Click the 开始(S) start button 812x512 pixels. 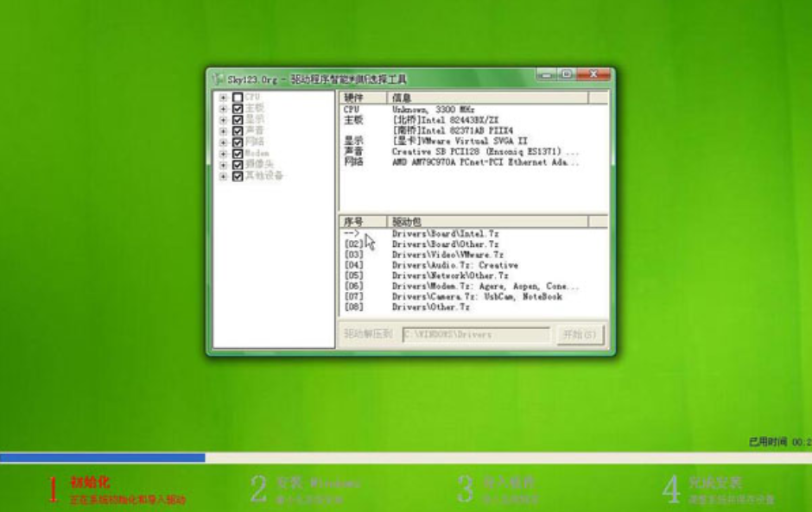(x=581, y=334)
